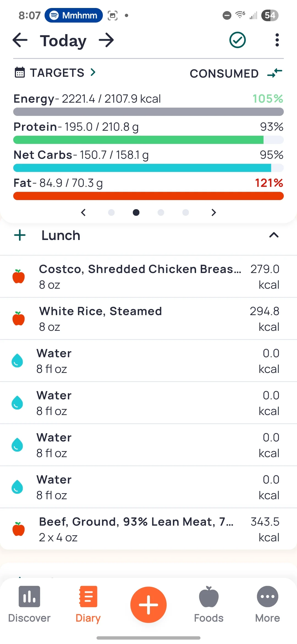The width and height of the screenshot is (297, 644).
Task: Tap the Fat progress bar
Action: pos(148,196)
